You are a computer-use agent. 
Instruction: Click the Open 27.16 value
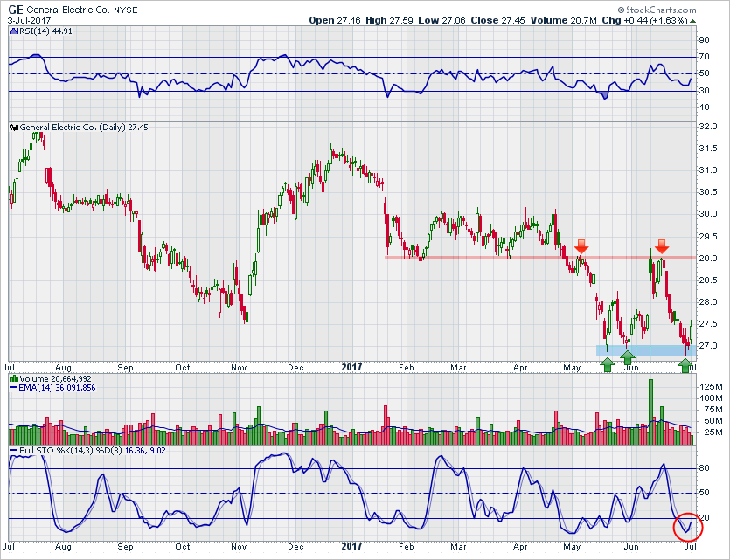[x=335, y=20]
